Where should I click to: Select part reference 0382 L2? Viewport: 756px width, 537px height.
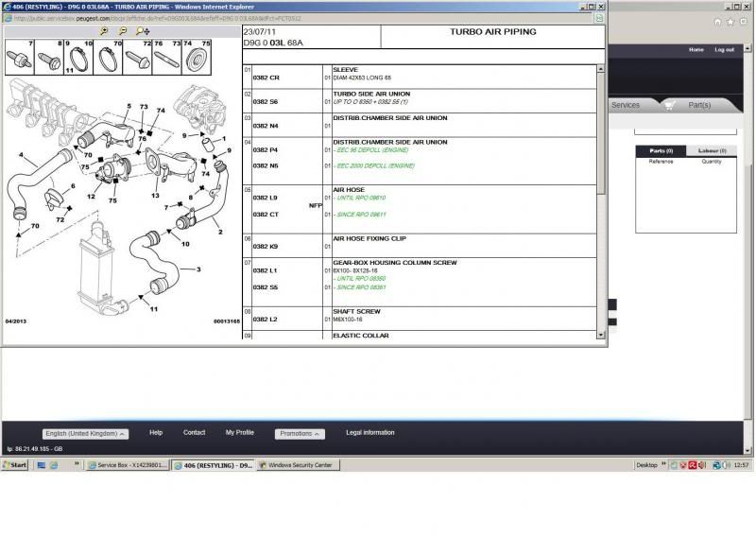266,320
